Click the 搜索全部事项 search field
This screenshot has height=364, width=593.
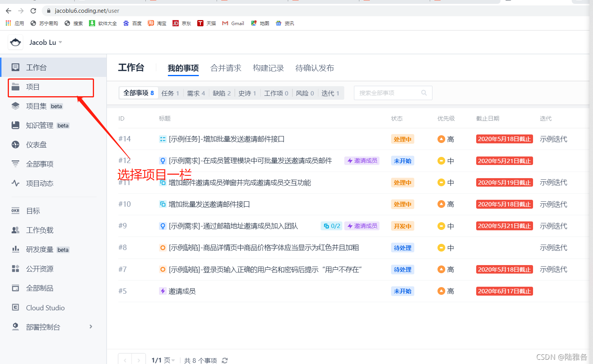pos(393,93)
